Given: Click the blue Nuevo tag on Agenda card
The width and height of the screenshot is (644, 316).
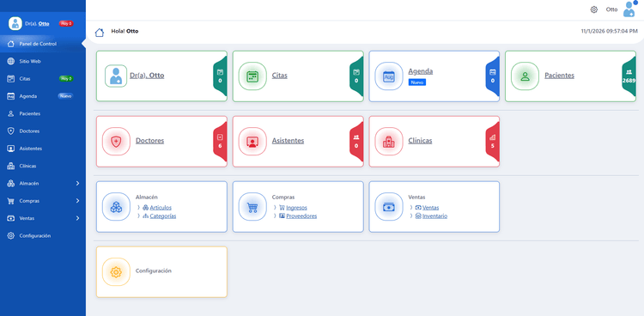Looking at the screenshot, I should point(416,82).
